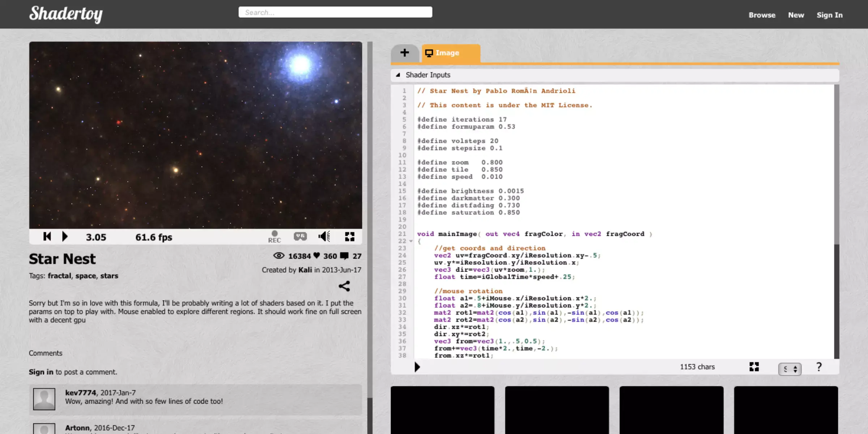868x434 pixels.
Task: Click kev7774's avatar image
Action: (44, 399)
